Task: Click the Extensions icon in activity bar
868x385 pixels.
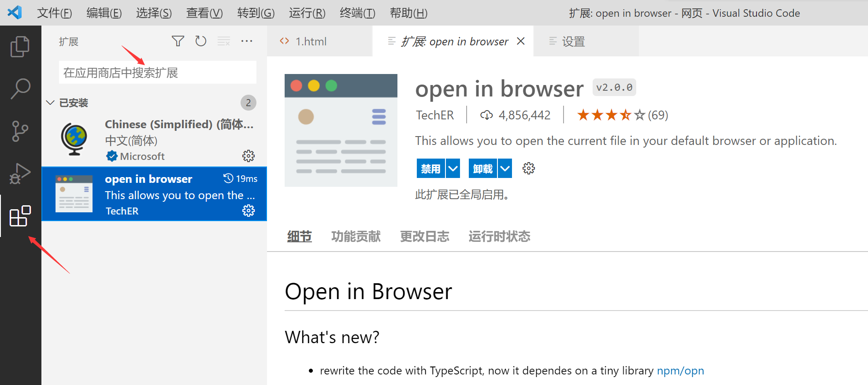Action: pos(20,216)
